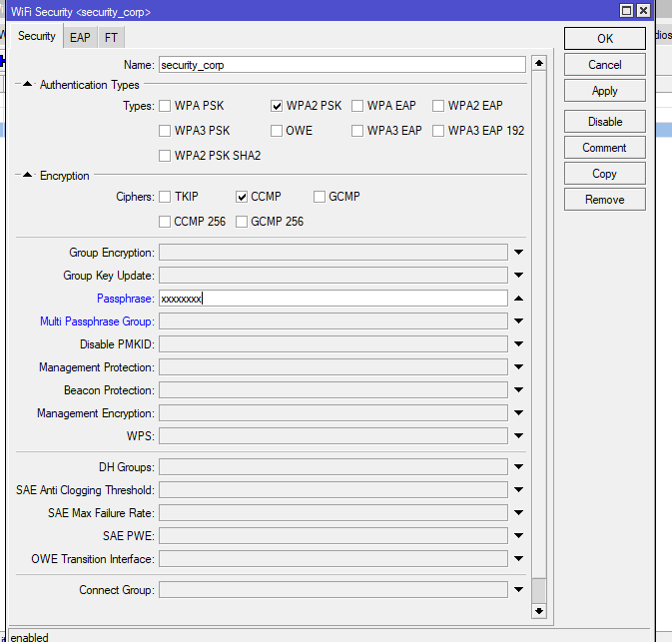Tick the WPA EAP checkbox
The width and height of the screenshot is (672, 642).
pyautogui.click(x=357, y=106)
